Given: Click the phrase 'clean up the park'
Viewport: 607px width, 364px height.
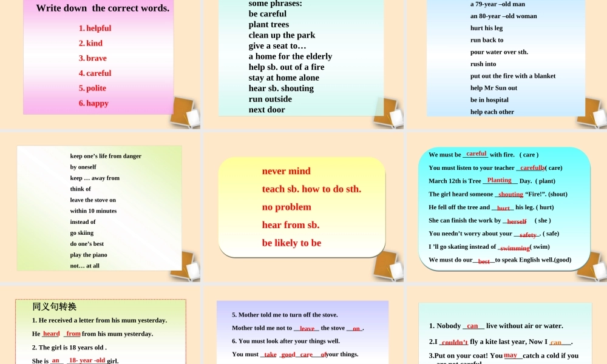Looking at the screenshot, I should click(x=282, y=35).
